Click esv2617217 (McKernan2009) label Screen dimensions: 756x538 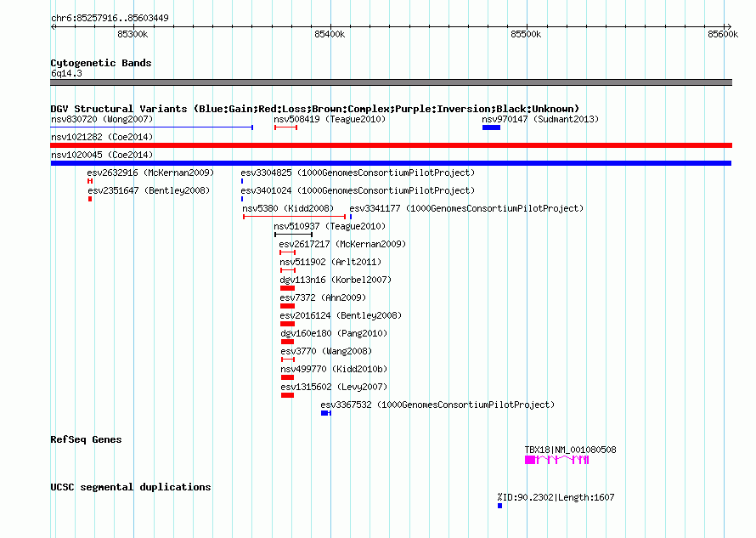[342, 244]
